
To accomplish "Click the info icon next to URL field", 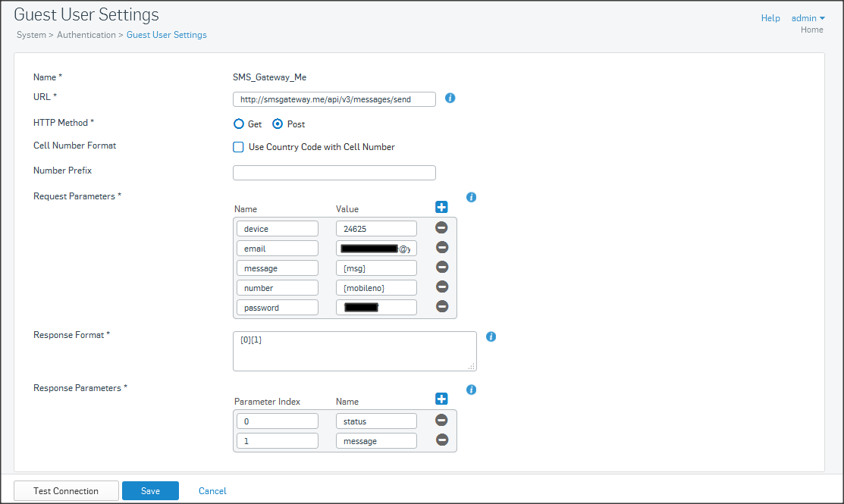I will [450, 99].
